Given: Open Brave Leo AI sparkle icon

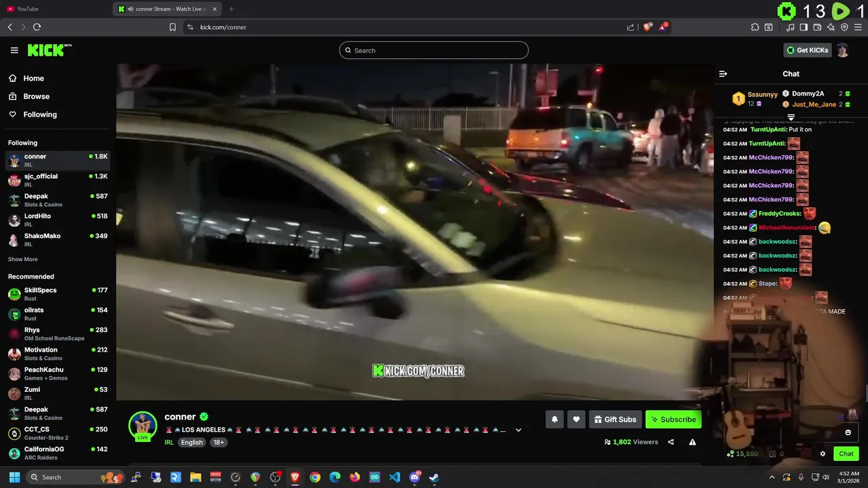Looking at the screenshot, I should [x=831, y=27].
